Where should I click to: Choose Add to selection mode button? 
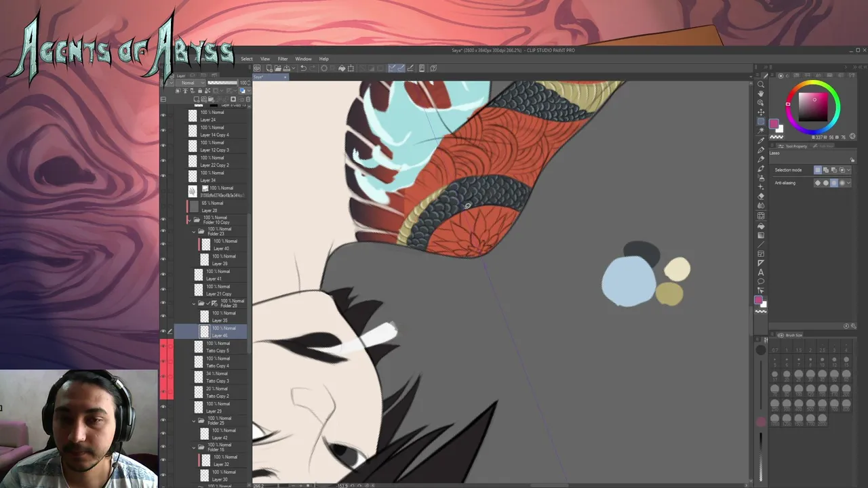point(826,170)
